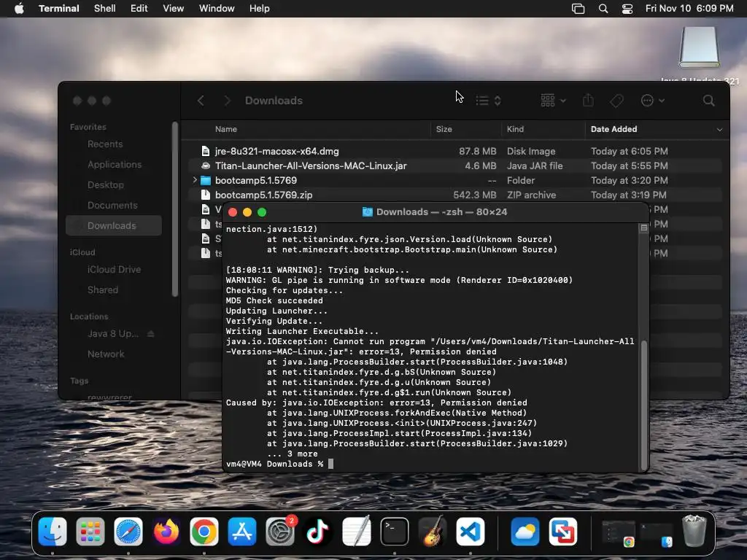The height and width of the screenshot is (560, 747).
Task: Sort Finder list by Date Added column
Action: [614, 129]
